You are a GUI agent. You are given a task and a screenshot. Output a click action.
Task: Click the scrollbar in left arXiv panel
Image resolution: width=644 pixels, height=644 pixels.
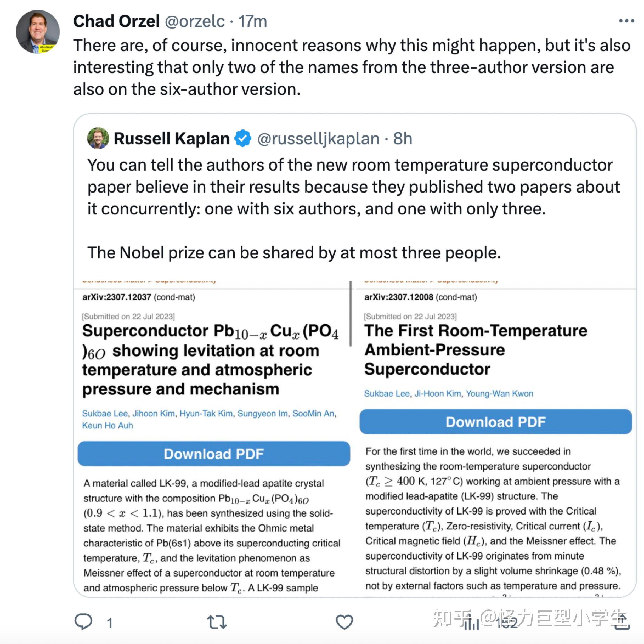click(x=350, y=314)
